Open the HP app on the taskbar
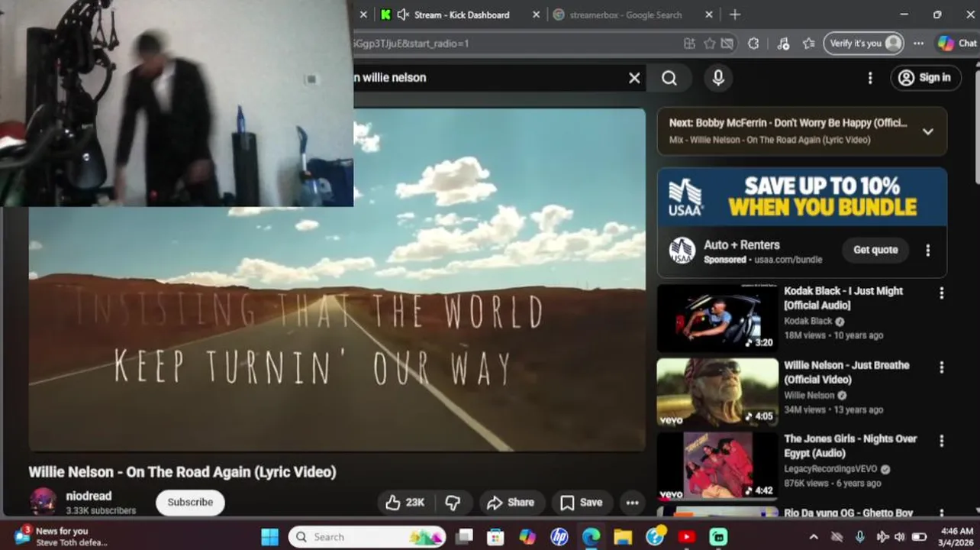The image size is (980, 550). 559,537
